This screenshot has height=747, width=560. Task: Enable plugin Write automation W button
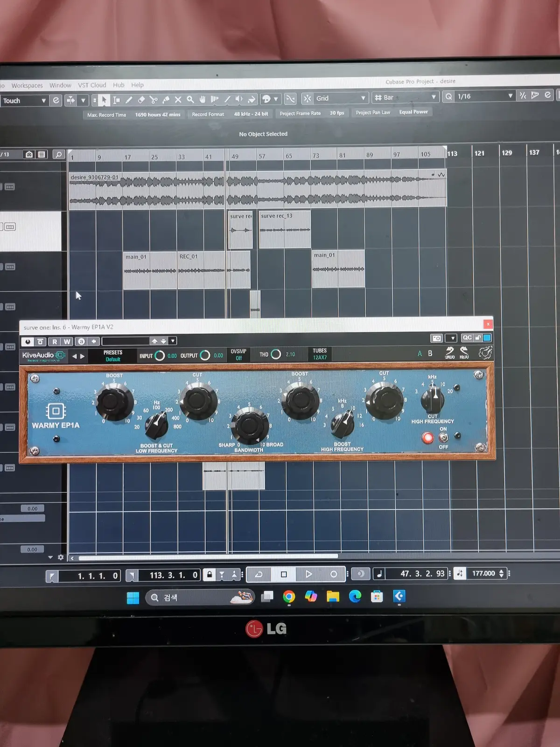tap(67, 342)
